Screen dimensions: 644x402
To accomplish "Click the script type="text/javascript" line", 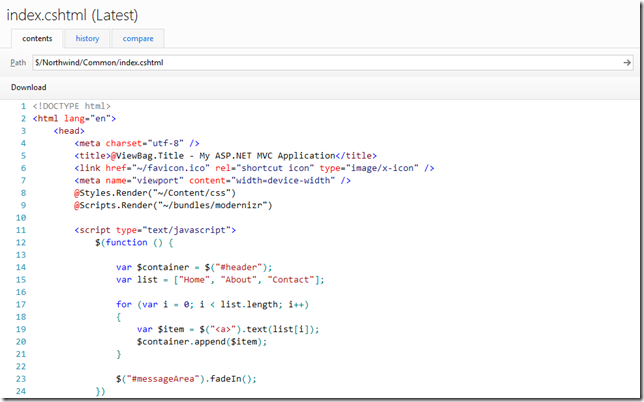I will click(155, 230).
